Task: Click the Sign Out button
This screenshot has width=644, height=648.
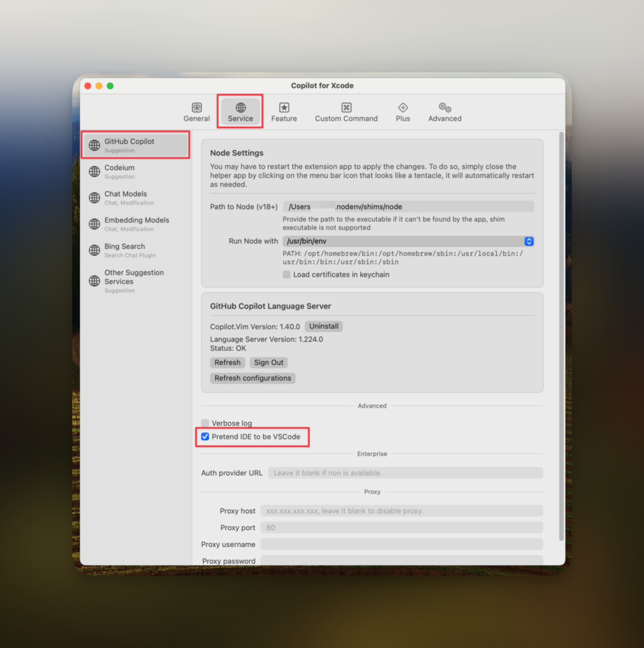Action: (x=269, y=362)
